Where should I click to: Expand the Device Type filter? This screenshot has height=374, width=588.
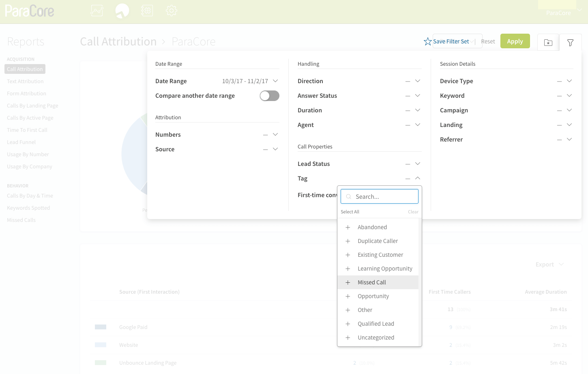tap(569, 81)
